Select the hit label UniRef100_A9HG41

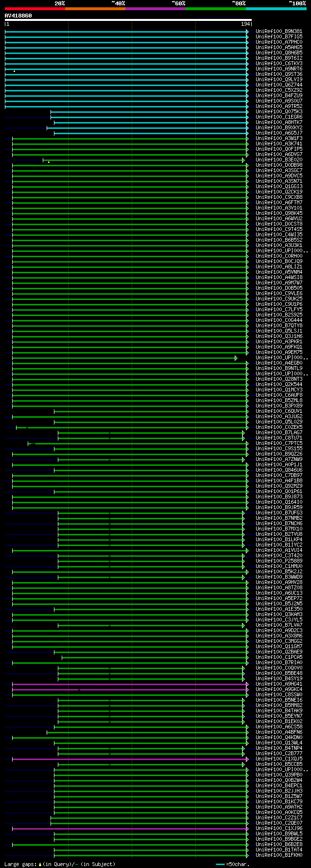click(279, 684)
